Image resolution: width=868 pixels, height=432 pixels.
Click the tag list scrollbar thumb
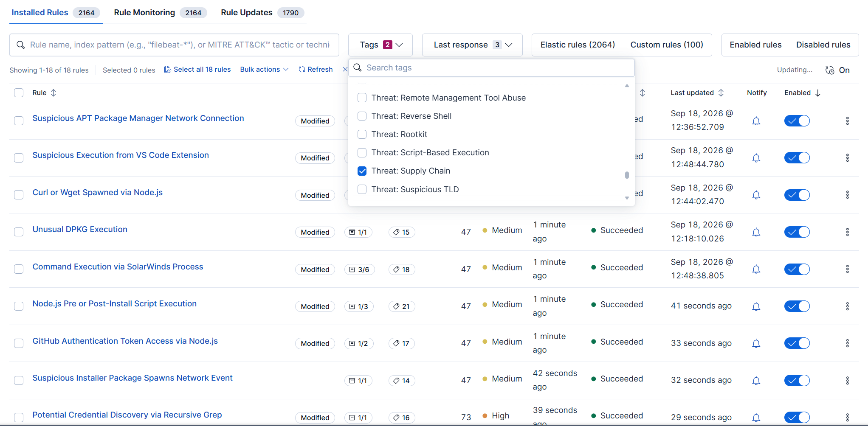[627, 175]
